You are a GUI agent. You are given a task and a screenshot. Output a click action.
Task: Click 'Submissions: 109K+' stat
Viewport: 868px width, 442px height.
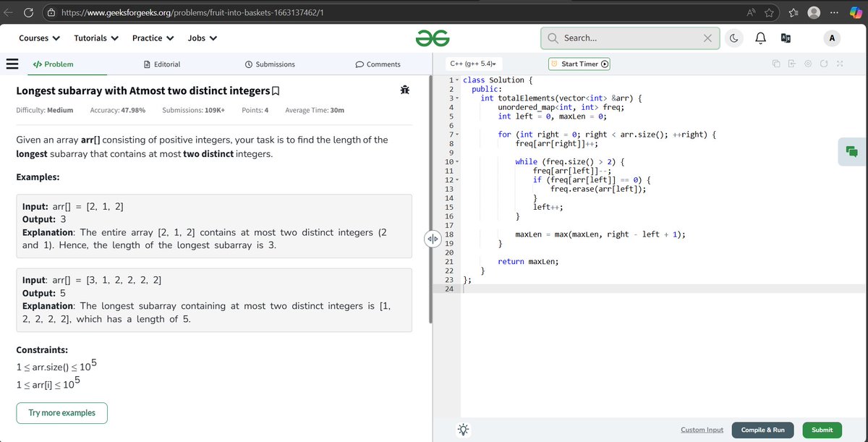[194, 111]
